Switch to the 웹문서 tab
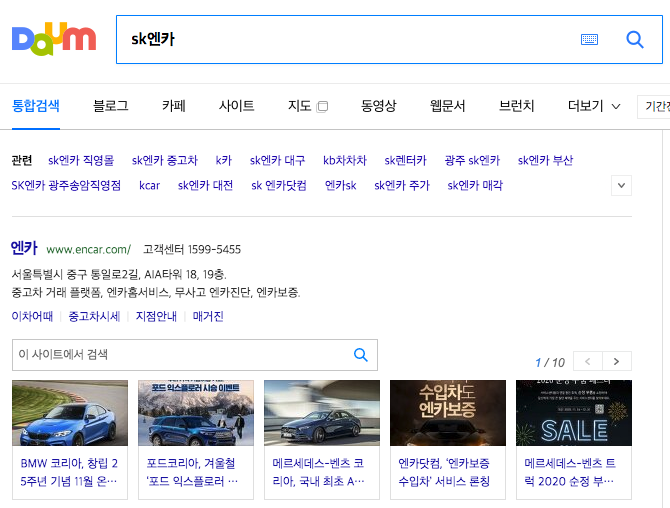This screenshot has height=508, width=670. [x=447, y=106]
